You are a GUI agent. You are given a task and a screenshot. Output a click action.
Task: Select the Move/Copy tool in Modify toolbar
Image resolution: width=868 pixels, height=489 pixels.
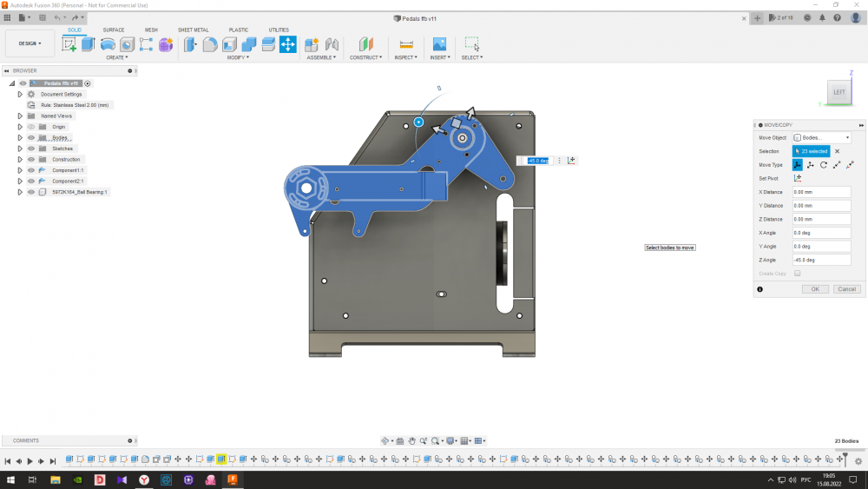coord(287,44)
